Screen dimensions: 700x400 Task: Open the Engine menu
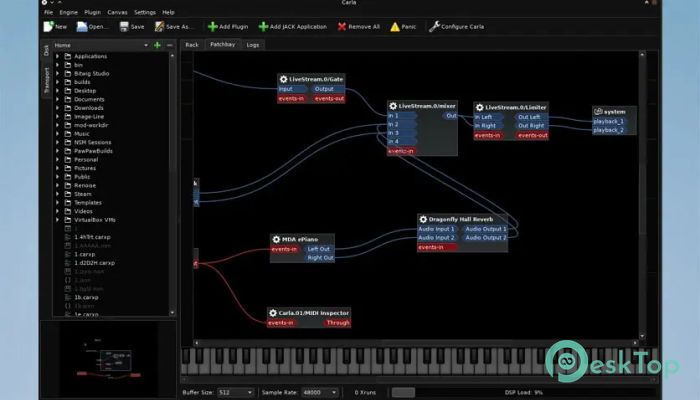(x=68, y=12)
